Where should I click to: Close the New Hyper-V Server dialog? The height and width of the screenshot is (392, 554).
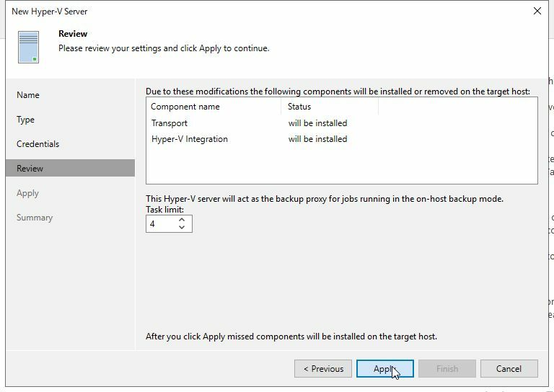(x=537, y=12)
